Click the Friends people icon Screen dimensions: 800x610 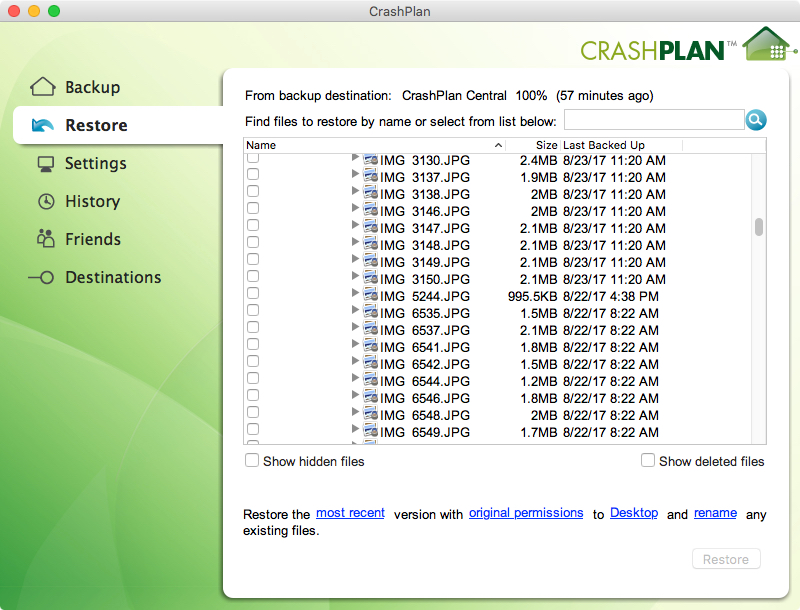pos(45,239)
